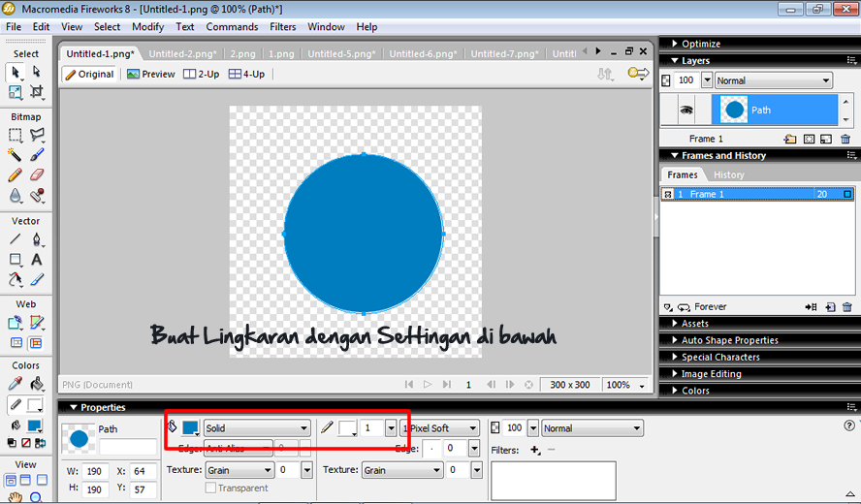Select the Hotspot tool

[x=15, y=323]
